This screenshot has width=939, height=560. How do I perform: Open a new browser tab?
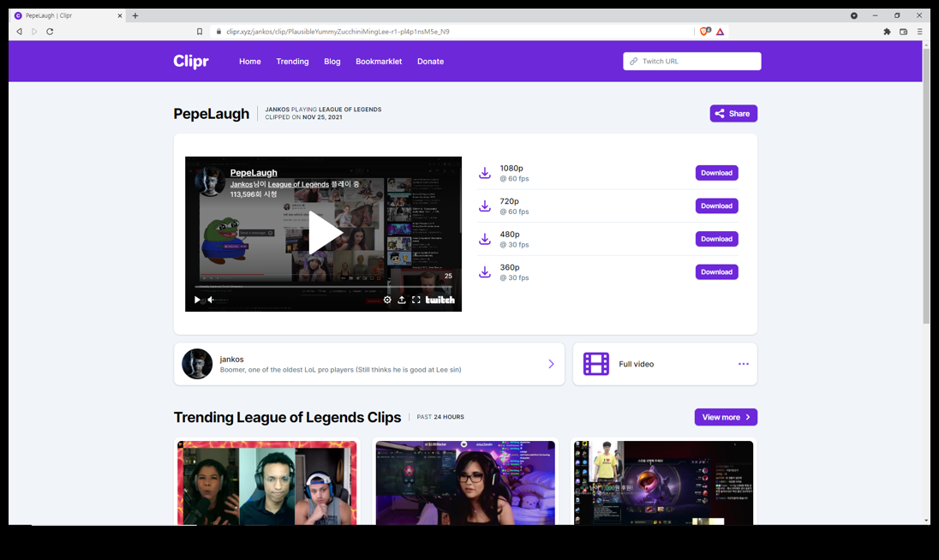[x=135, y=15]
